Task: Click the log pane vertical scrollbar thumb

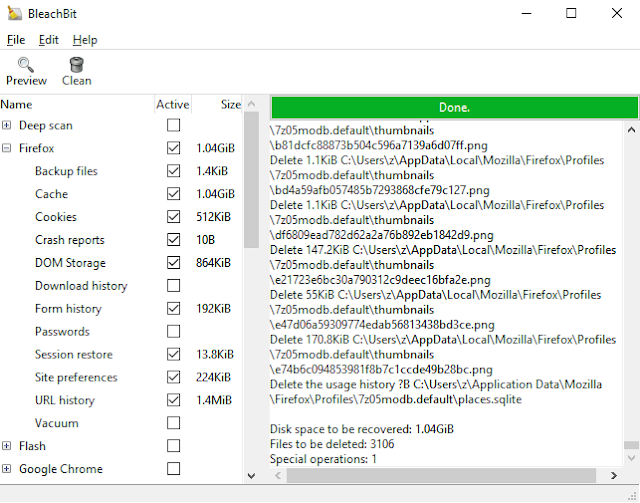Action: tap(631, 445)
